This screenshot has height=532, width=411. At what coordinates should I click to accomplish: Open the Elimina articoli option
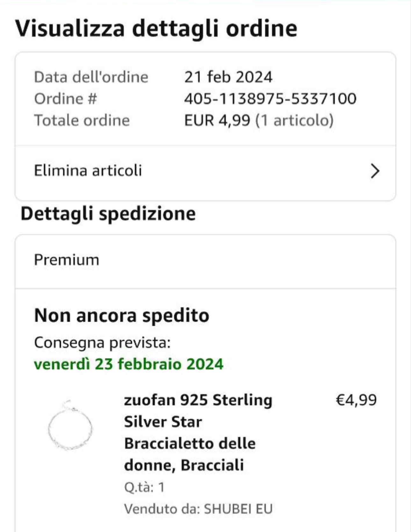click(x=88, y=170)
